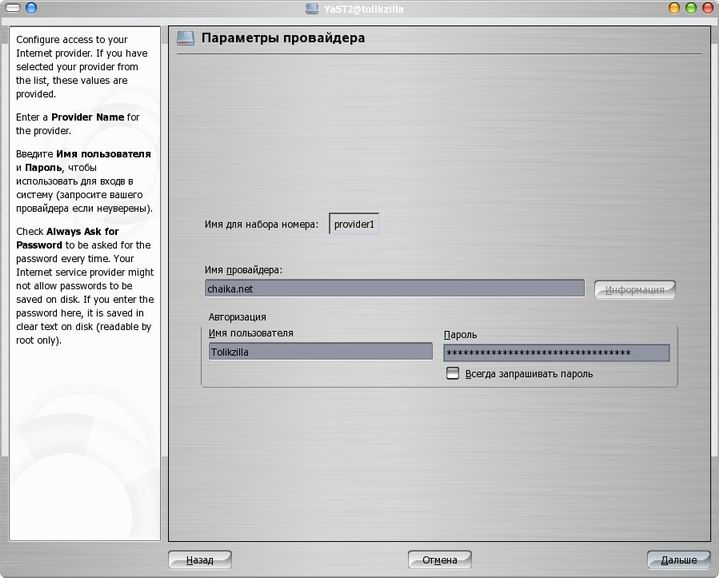The image size is (719, 578).
Task: Click the green maximize button in title bar
Action: (x=691, y=8)
